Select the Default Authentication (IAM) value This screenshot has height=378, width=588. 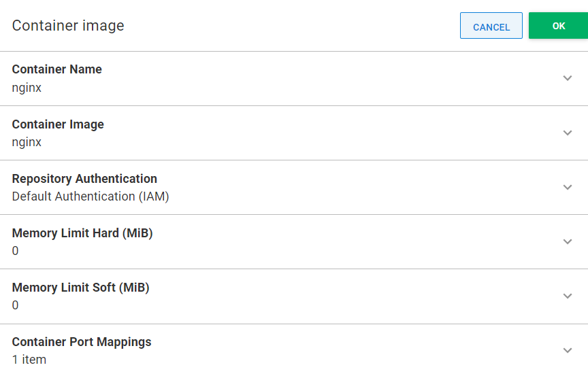[x=91, y=196]
